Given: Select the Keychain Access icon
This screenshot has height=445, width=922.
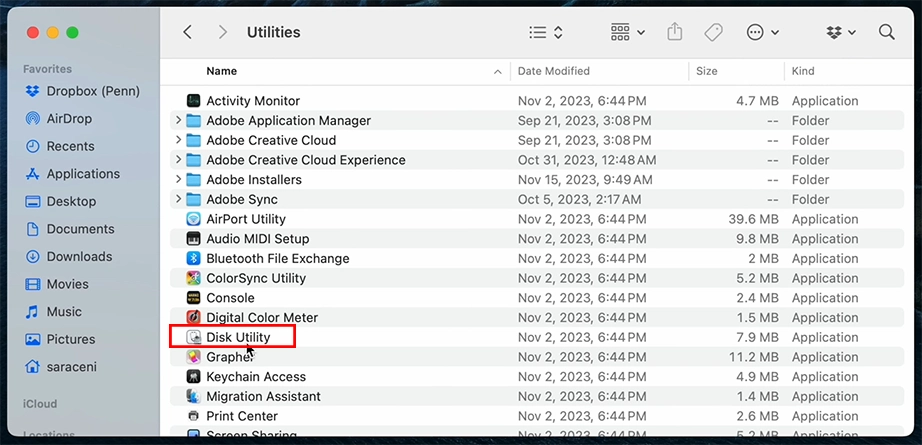Looking at the screenshot, I should click(x=193, y=377).
